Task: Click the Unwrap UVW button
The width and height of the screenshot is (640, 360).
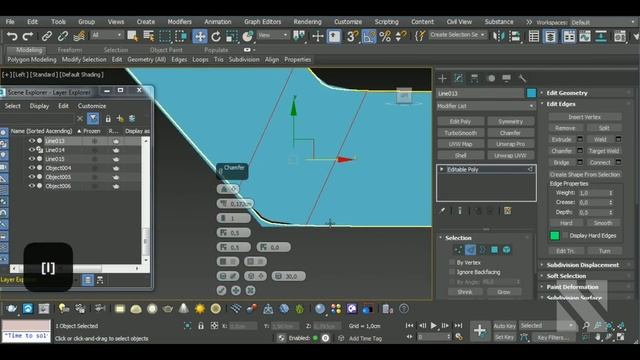Action: 510,156
